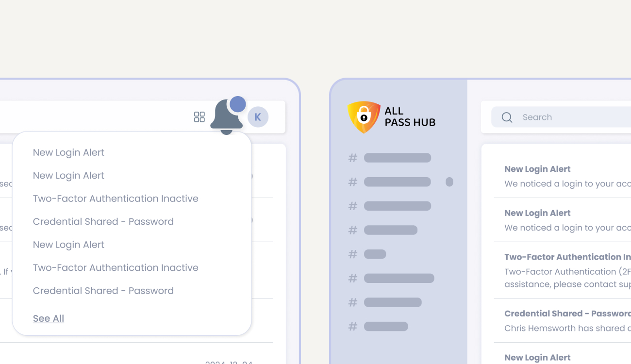Click the unread badge on the second sidebar item

[x=449, y=182]
